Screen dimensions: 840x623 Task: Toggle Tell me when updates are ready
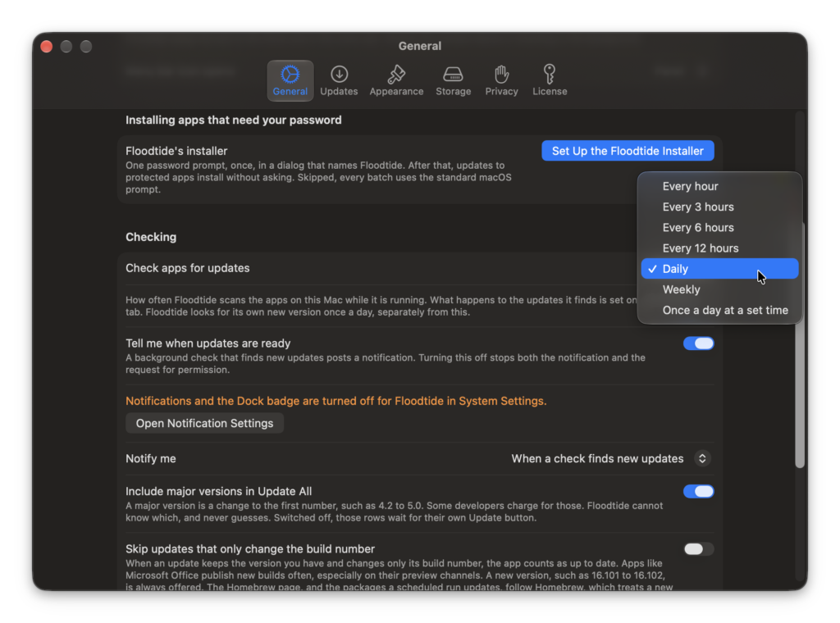[x=698, y=343]
